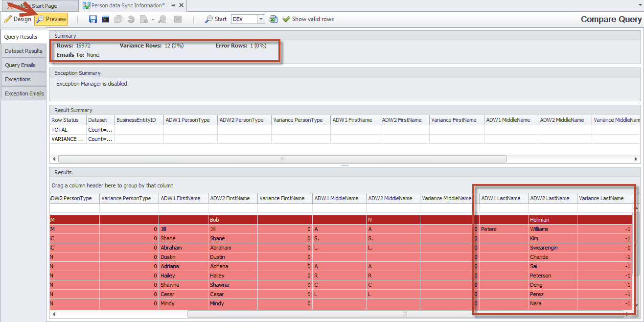Image resolution: width=644 pixels, height=322 pixels.
Task: Toggle Show valid rows
Action: pyautogui.click(x=308, y=19)
